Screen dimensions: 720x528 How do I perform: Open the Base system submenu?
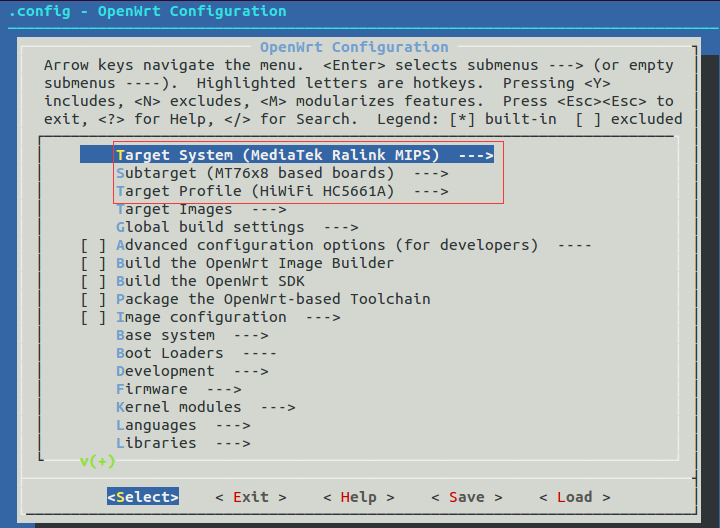192,335
